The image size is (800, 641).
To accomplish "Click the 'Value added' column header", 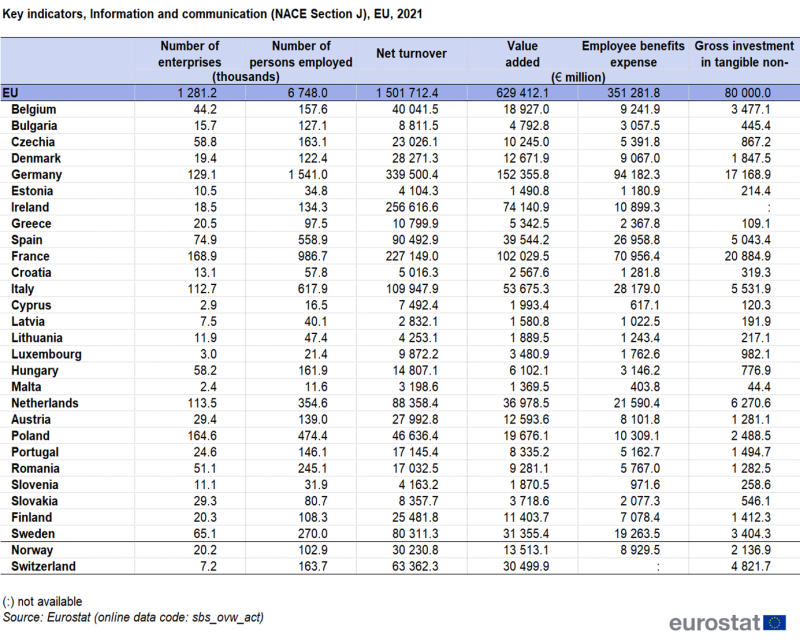I will 522,54.
